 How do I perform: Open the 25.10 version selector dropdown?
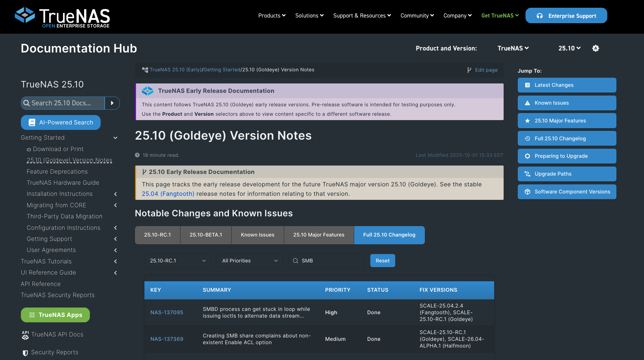coord(569,48)
